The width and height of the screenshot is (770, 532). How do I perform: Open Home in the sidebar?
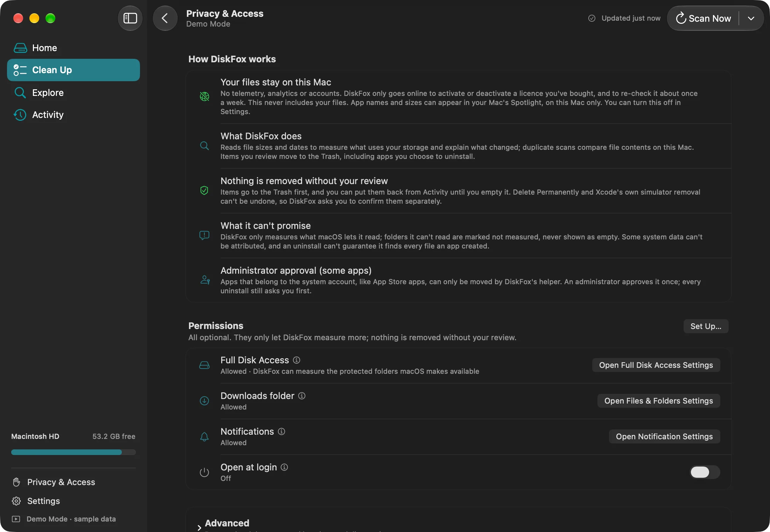73,48
